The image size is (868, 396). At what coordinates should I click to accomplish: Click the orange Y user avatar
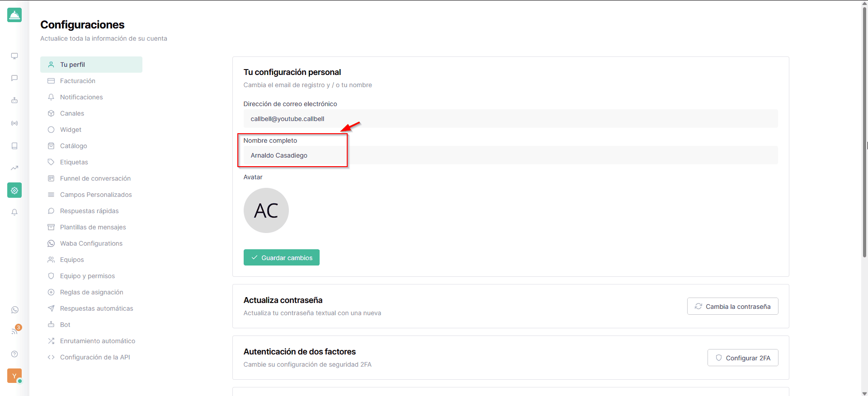[x=14, y=376]
